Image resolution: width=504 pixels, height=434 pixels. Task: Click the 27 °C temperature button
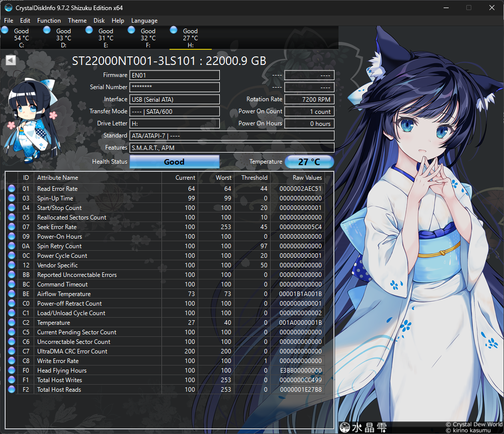[309, 162]
